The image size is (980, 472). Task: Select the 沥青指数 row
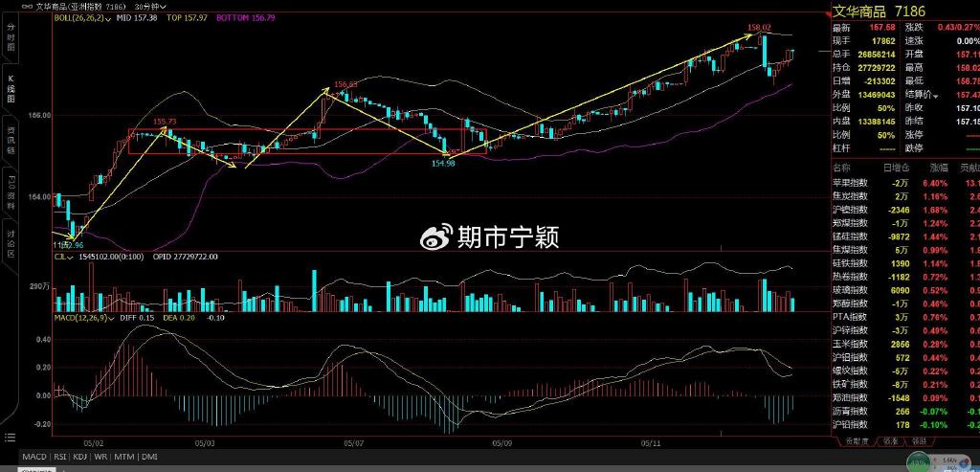coord(905,411)
